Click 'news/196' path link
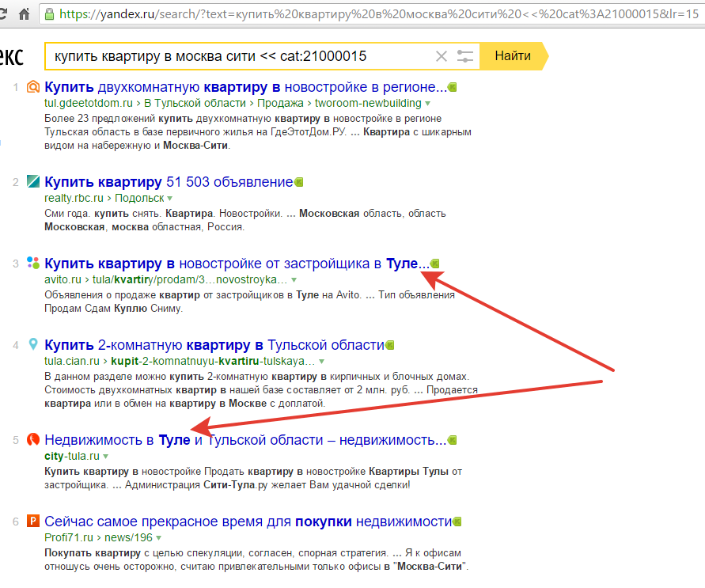 click(129, 537)
